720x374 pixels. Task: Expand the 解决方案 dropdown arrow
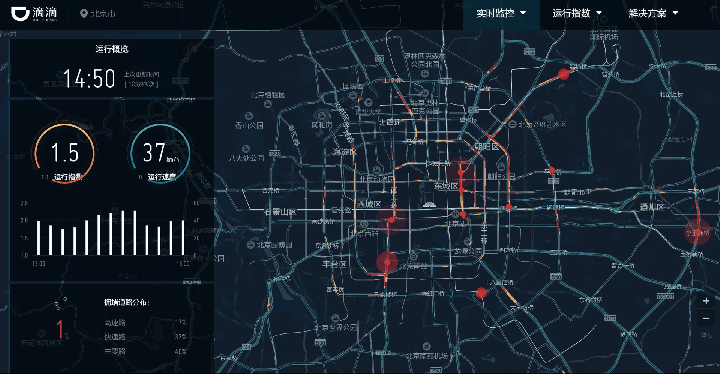tap(675, 13)
